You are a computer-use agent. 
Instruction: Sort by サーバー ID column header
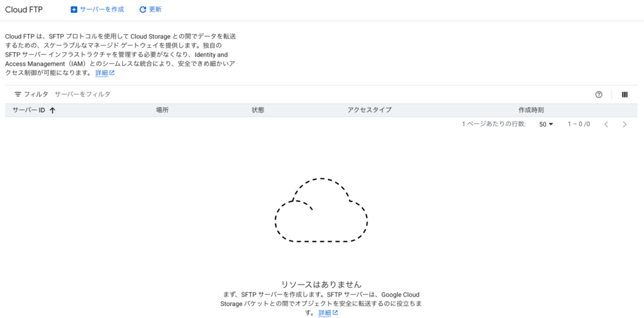pos(29,110)
